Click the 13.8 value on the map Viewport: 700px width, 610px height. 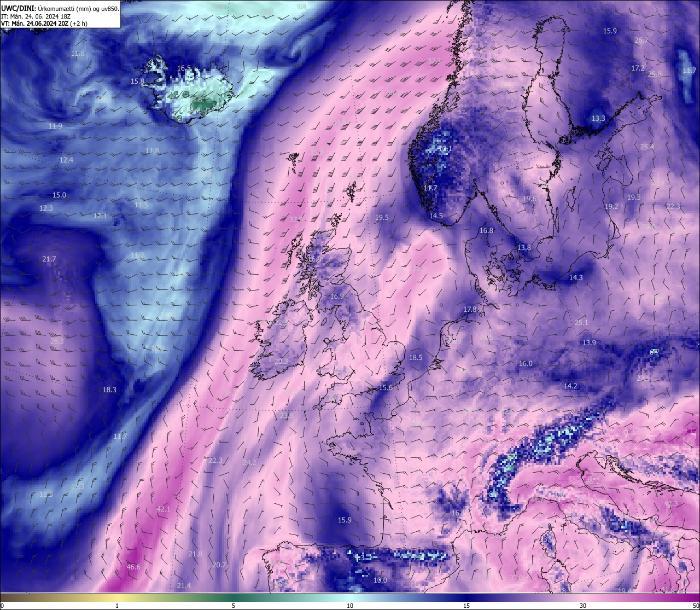(524, 247)
